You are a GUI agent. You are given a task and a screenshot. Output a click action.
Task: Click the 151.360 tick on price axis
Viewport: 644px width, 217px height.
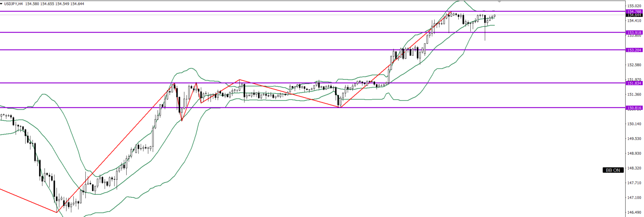[634, 94]
